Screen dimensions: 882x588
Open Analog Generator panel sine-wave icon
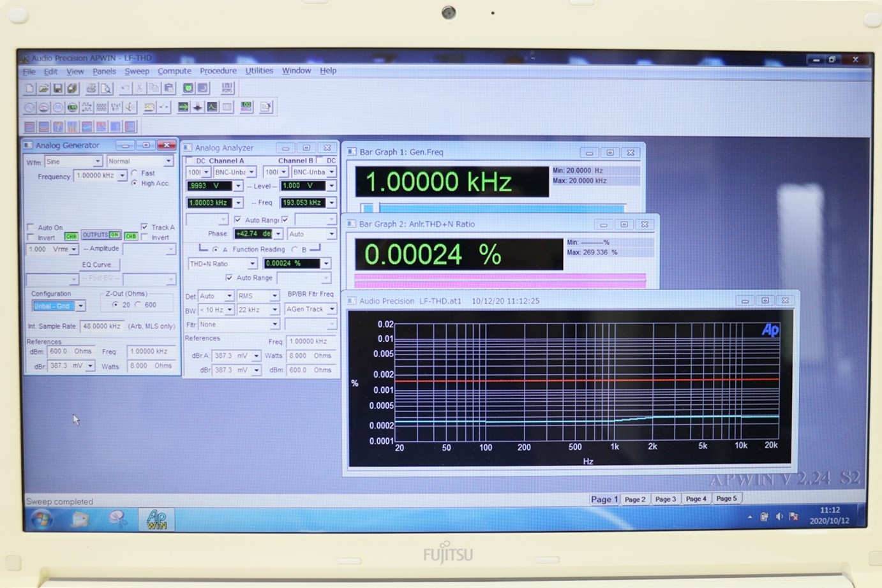coord(30,107)
